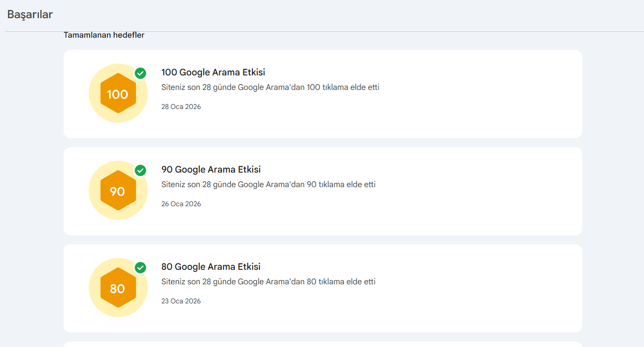This screenshot has height=347, width=644.
Task: Open the 100 Google Arama Etkisi title
Action: [213, 72]
